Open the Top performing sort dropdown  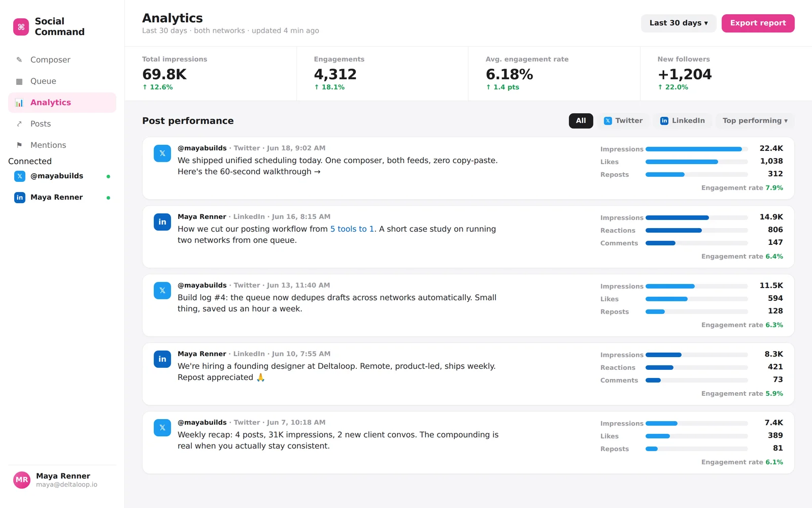tap(755, 121)
